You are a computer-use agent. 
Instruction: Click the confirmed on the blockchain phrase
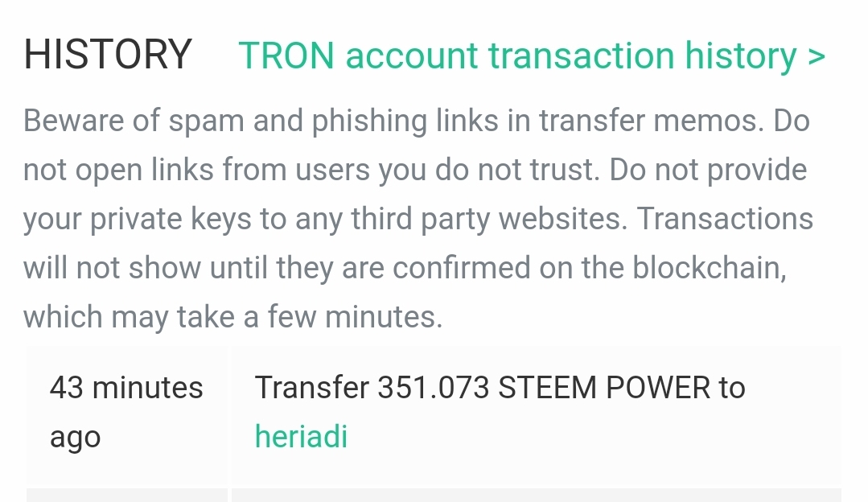589,267
